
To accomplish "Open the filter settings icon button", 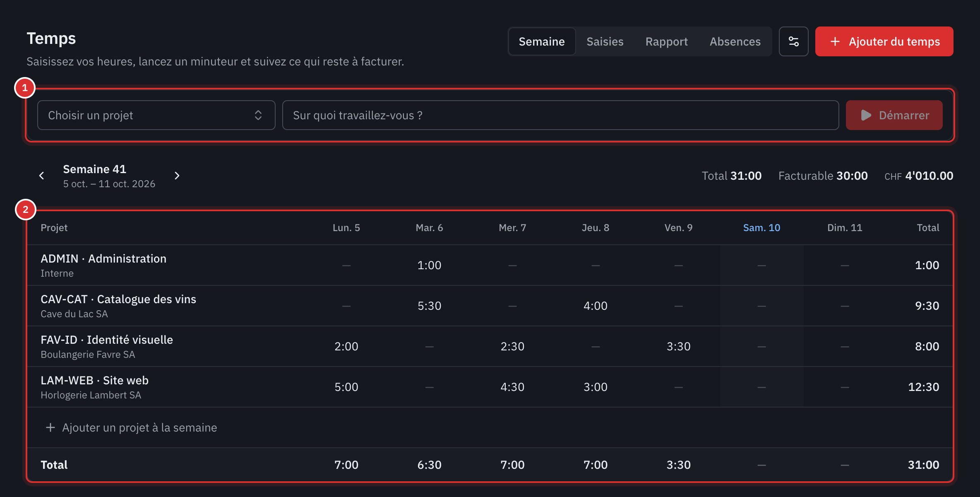I will [793, 41].
